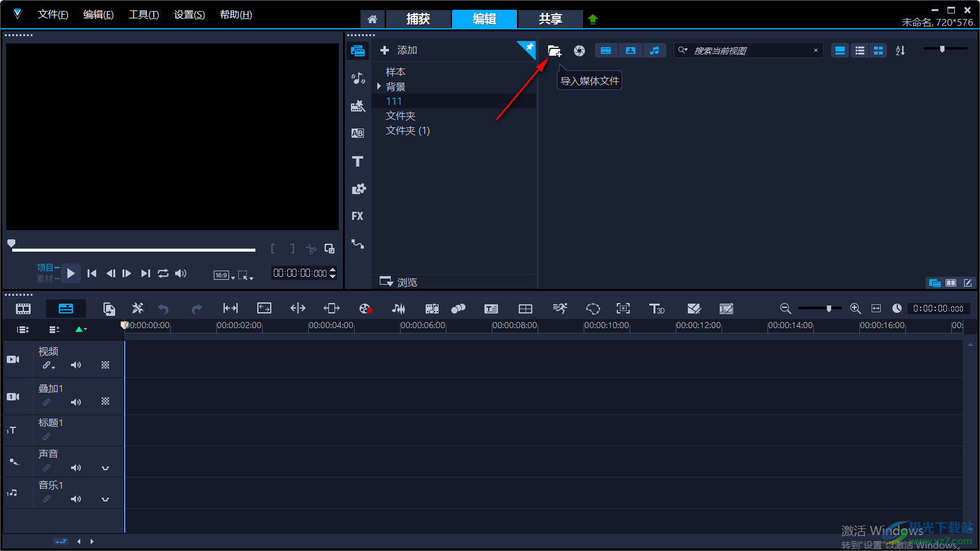Viewport: 980px width, 551px height.
Task: Open the transitions (AB) library
Action: [x=358, y=133]
